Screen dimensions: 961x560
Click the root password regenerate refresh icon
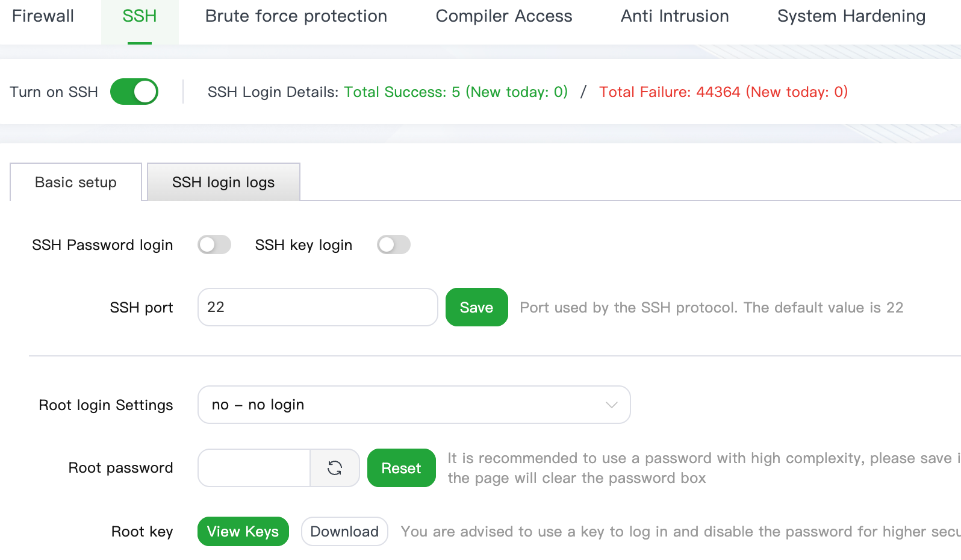335,468
